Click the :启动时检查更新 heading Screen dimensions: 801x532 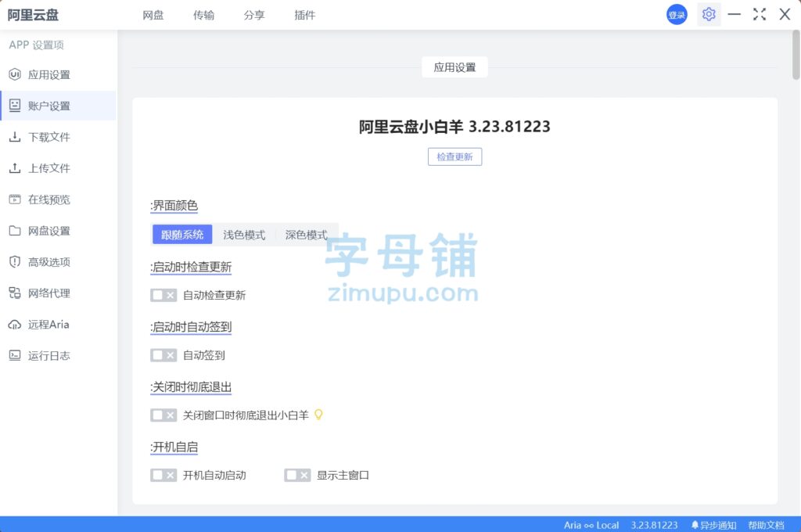191,267
